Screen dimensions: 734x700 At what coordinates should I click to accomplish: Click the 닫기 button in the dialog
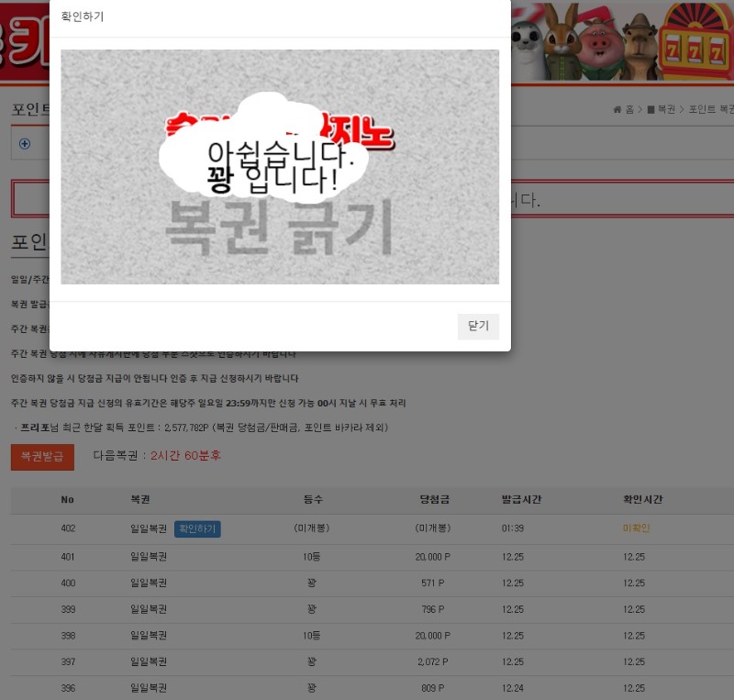478,326
